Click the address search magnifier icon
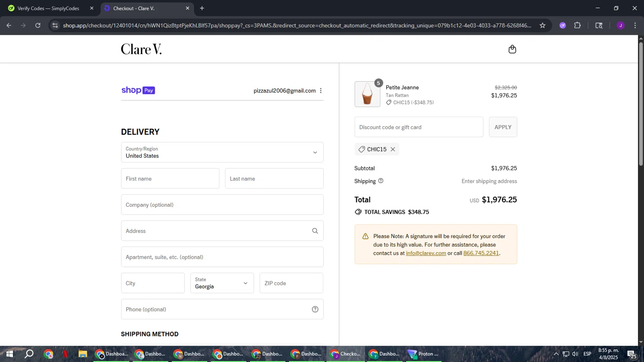This screenshot has height=362, width=644. pos(315,231)
